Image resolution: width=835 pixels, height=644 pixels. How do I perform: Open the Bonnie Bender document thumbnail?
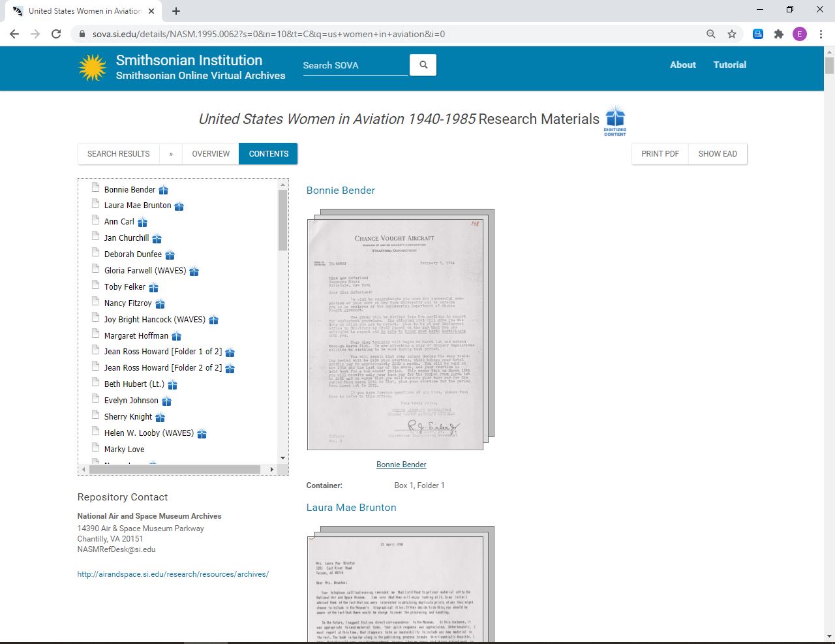pyautogui.click(x=396, y=334)
